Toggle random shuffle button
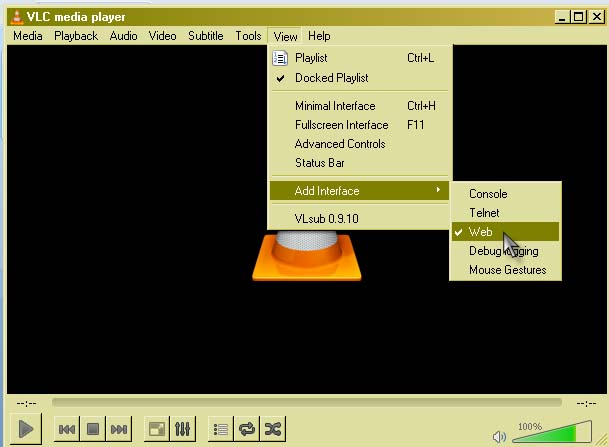Image resolution: width=609 pixels, height=447 pixels. [273, 429]
